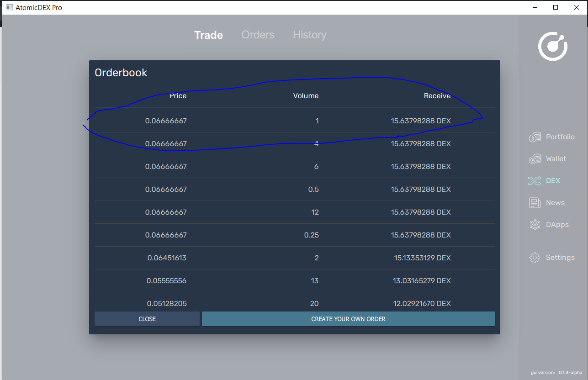Minimize the AtomicDEX Pro window
The image size is (588, 380).
point(535,7)
